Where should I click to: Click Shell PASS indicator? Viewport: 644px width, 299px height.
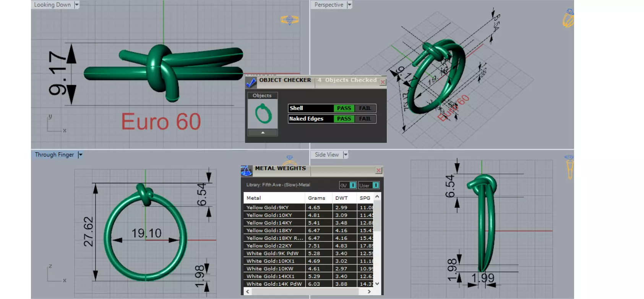point(344,108)
